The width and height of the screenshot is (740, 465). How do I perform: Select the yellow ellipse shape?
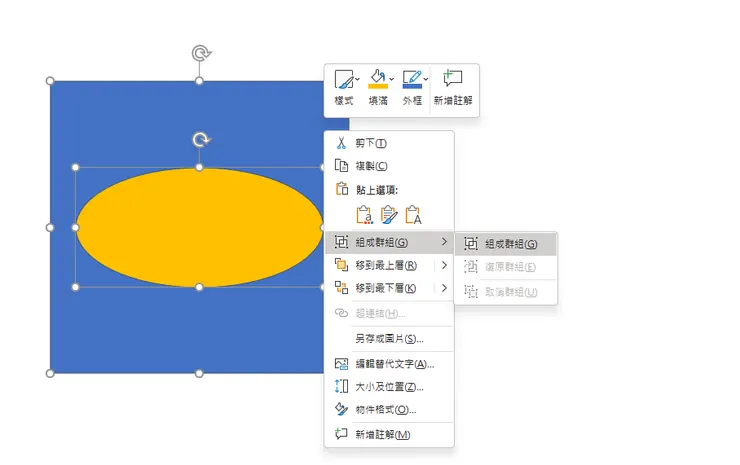(x=199, y=228)
